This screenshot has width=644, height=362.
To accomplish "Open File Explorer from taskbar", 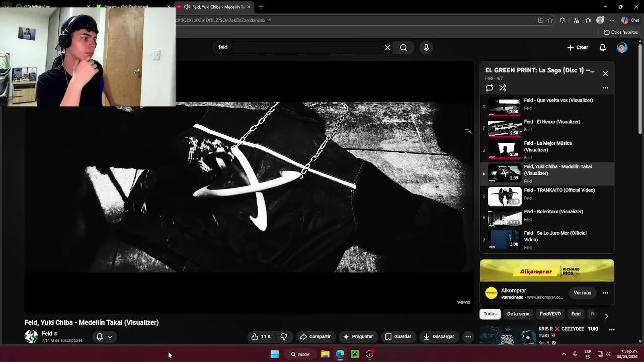I will [x=325, y=354].
